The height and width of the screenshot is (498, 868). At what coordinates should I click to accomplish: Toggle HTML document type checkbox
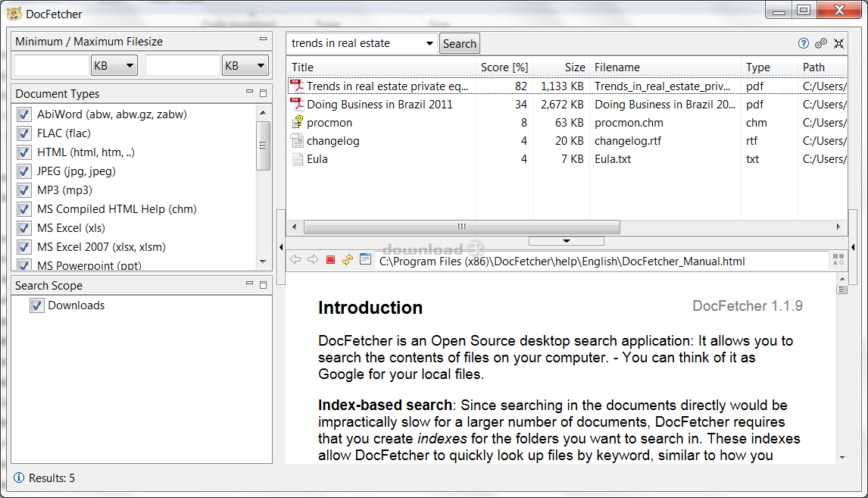coord(23,152)
